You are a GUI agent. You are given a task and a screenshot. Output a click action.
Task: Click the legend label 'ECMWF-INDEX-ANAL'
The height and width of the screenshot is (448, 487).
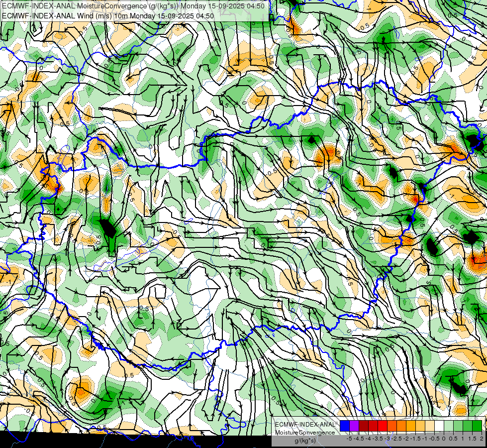click(x=305, y=425)
